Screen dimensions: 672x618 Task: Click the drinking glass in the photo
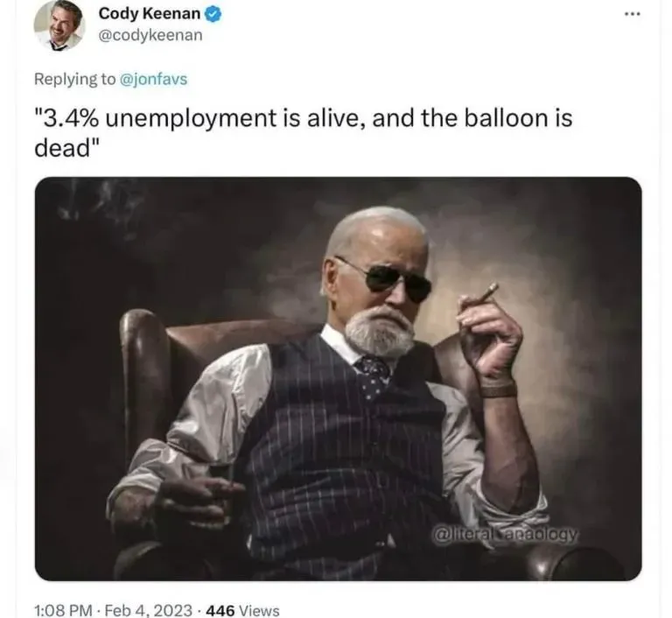221,489
